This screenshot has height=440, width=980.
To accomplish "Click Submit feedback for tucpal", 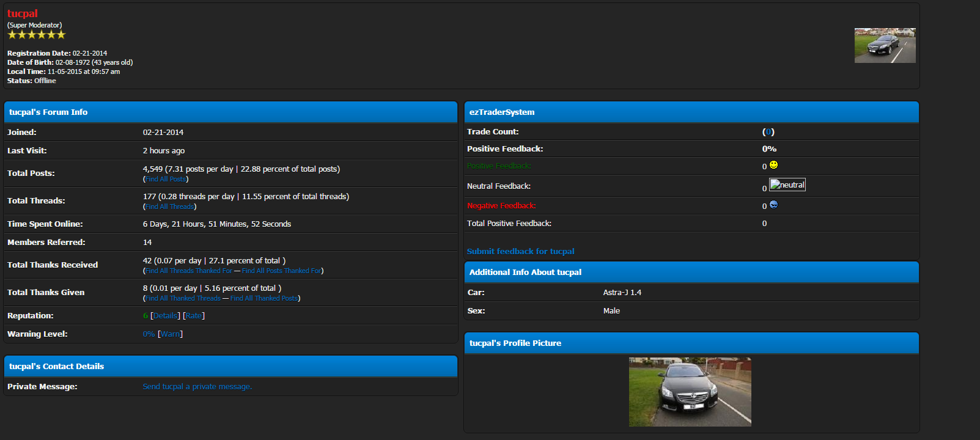I will pos(520,251).
